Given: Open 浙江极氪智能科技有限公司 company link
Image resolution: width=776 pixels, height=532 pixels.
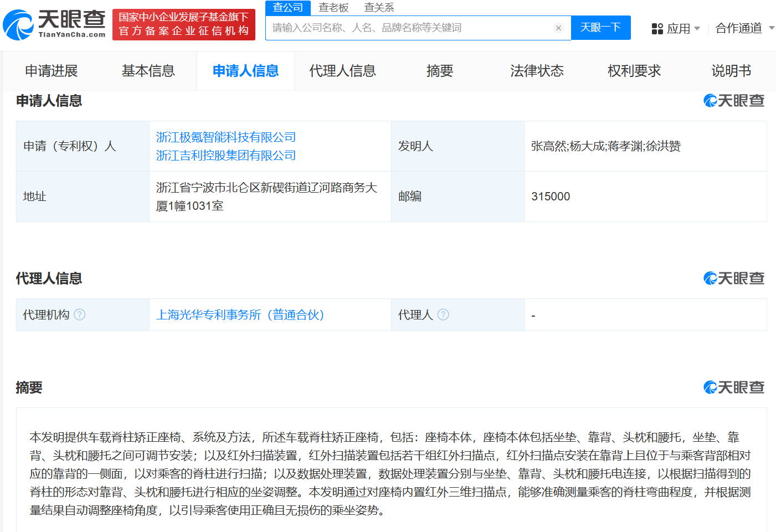Looking at the screenshot, I should [226, 137].
